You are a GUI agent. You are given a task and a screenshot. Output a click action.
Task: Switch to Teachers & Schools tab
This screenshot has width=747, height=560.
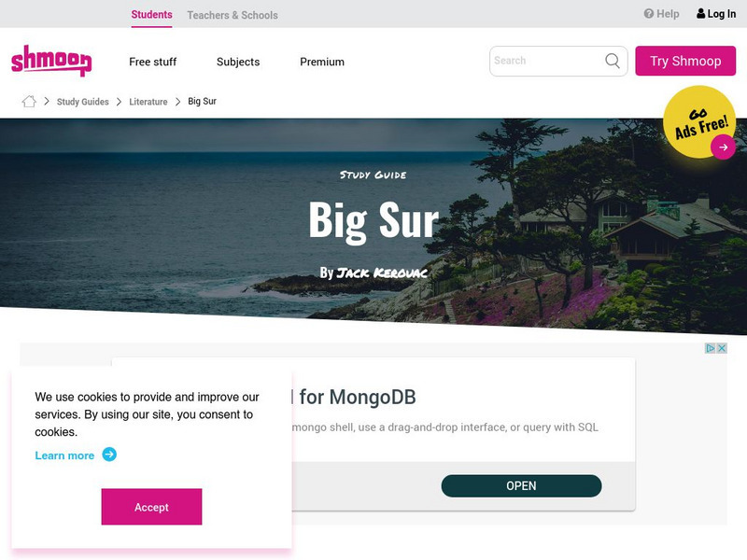pyautogui.click(x=233, y=15)
